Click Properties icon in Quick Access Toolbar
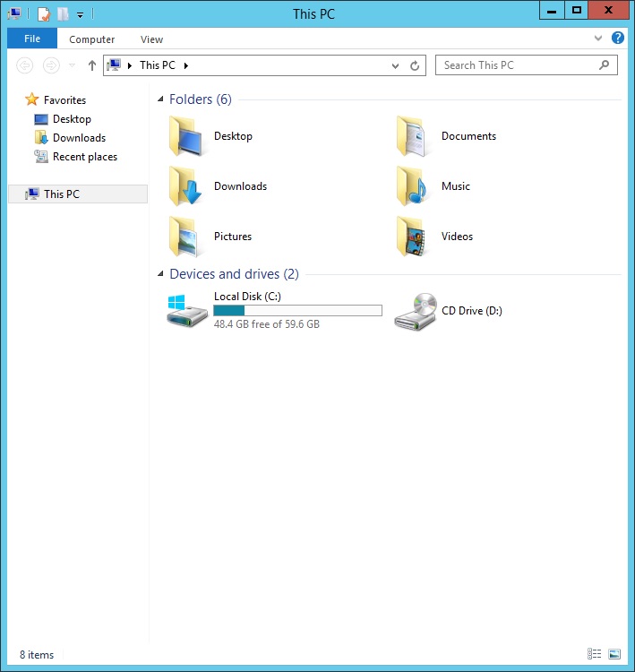This screenshot has height=672, width=635. 43,13
